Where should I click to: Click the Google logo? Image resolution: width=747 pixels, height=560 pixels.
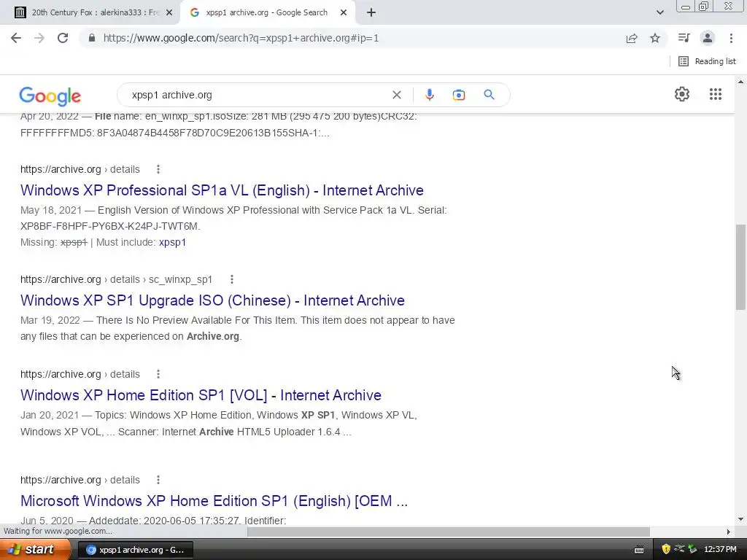(50, 96)
